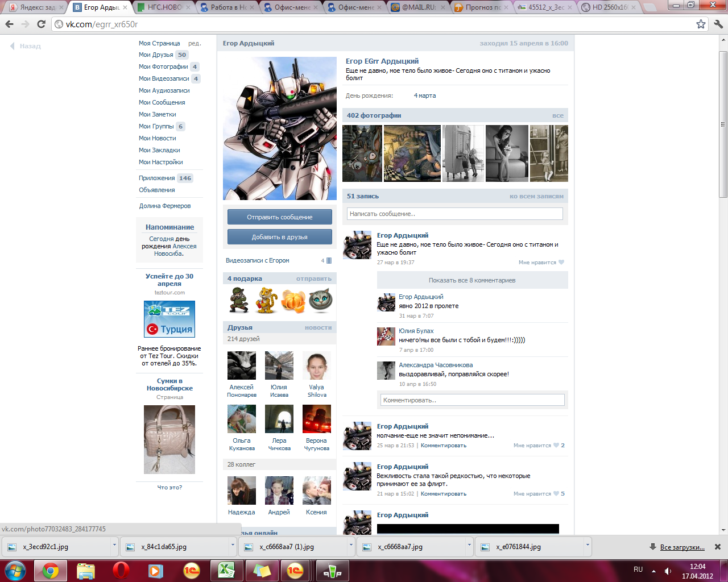Open Мои Друзья in the left menu

[156, 55]
